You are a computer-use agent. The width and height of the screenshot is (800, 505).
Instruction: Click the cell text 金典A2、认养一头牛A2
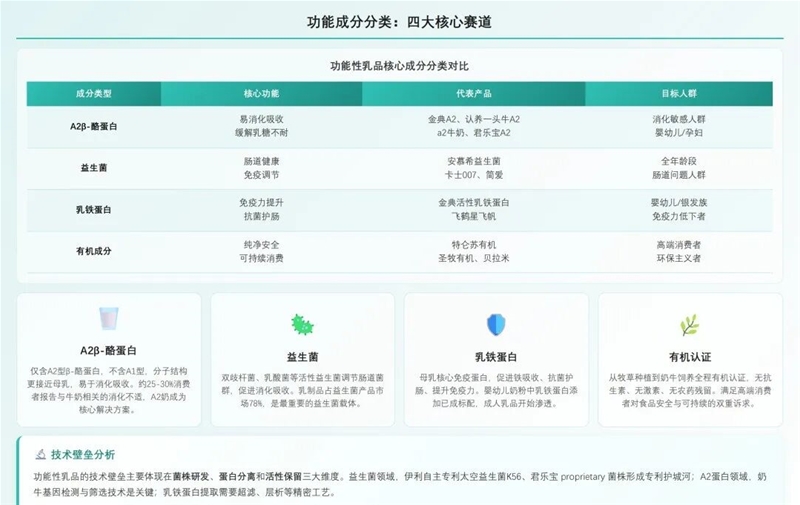(473, 119)
